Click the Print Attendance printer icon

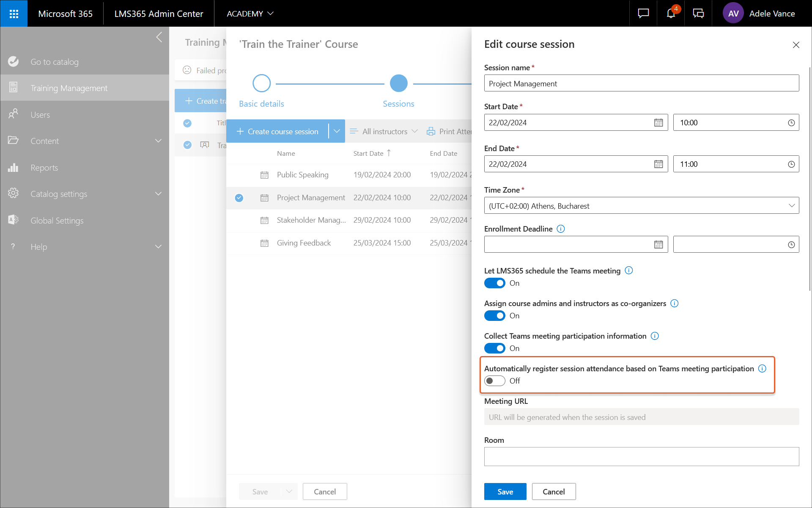pos(431,132)
